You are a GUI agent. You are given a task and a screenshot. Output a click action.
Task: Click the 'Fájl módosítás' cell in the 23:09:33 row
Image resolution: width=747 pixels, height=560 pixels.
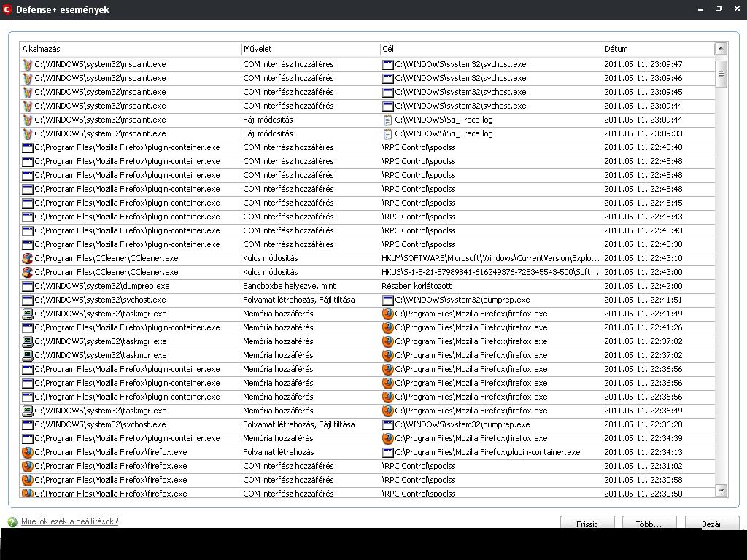click(x=268, y=134)
